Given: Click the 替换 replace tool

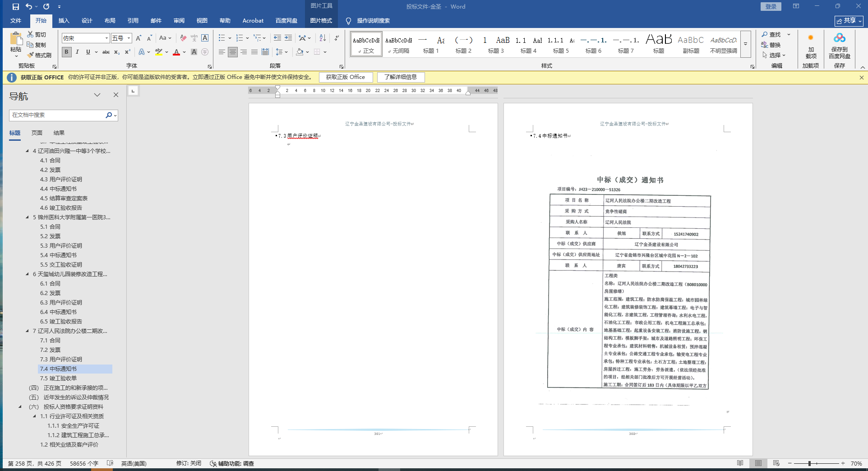Looking at the screenshot, I should click(x=771, y=45).
